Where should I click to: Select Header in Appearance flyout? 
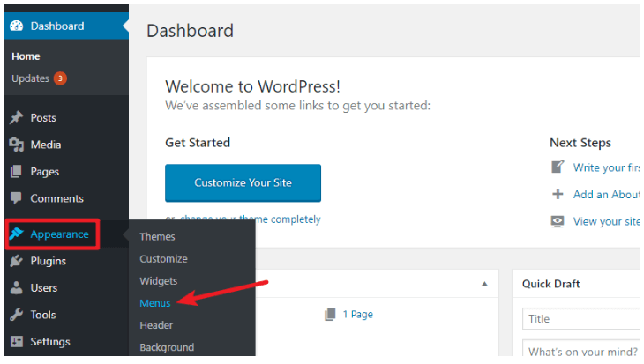[x=156, y=325]
